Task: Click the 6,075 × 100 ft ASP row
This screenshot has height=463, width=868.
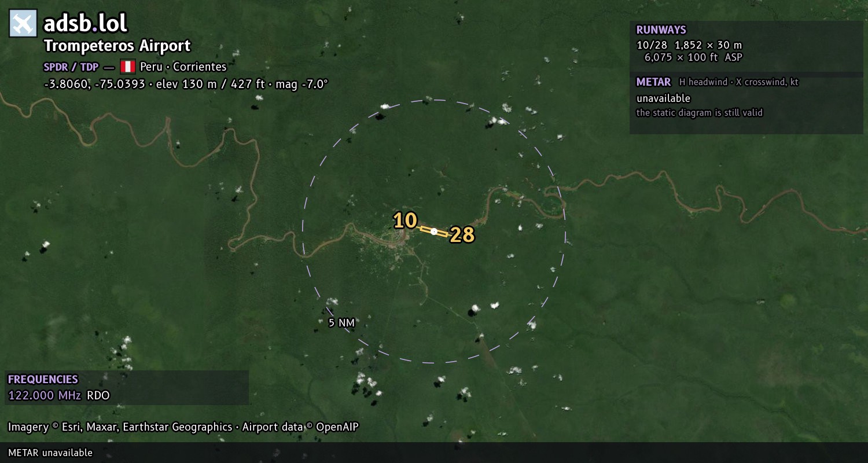Action: pyautogui.click(x=693, y=57)
